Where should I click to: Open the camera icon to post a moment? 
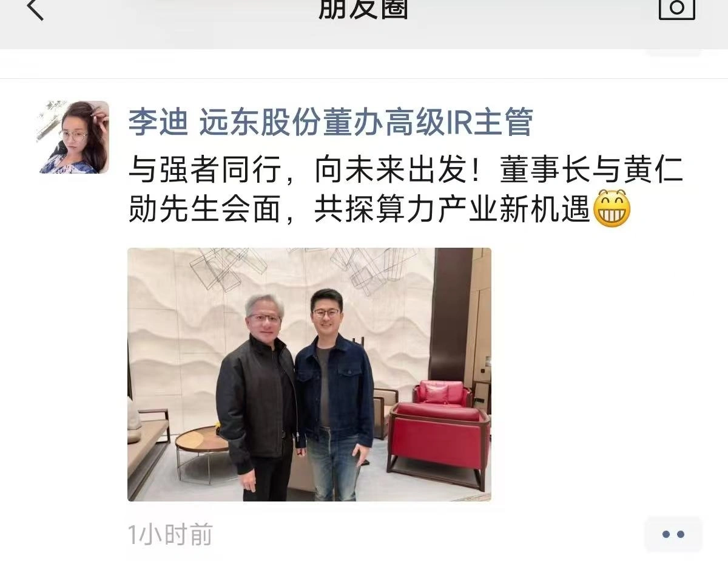(x=677, y=8)
